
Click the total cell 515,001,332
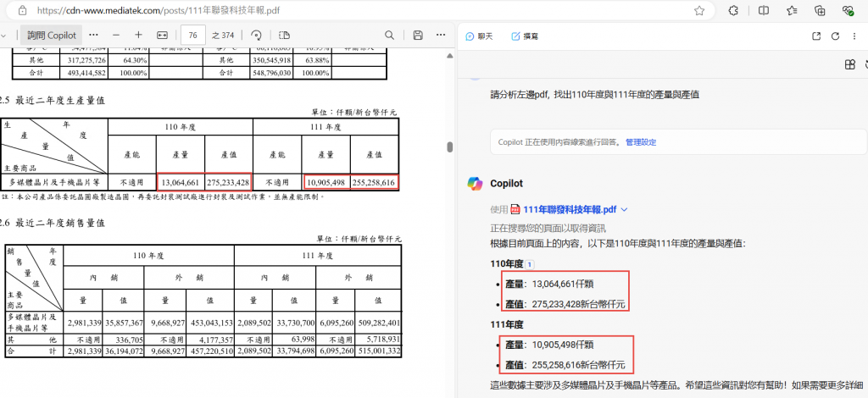[x=378, y=351]
